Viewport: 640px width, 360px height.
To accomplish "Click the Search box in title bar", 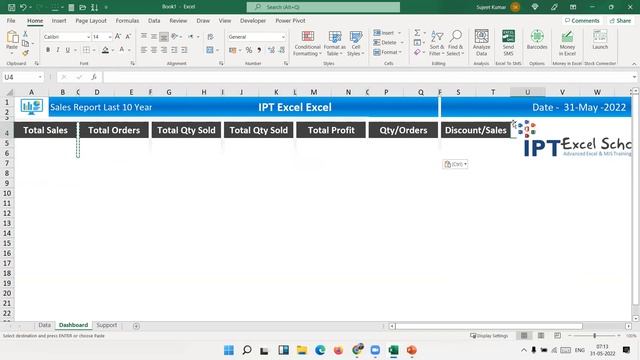I will (x=323, y=7).
